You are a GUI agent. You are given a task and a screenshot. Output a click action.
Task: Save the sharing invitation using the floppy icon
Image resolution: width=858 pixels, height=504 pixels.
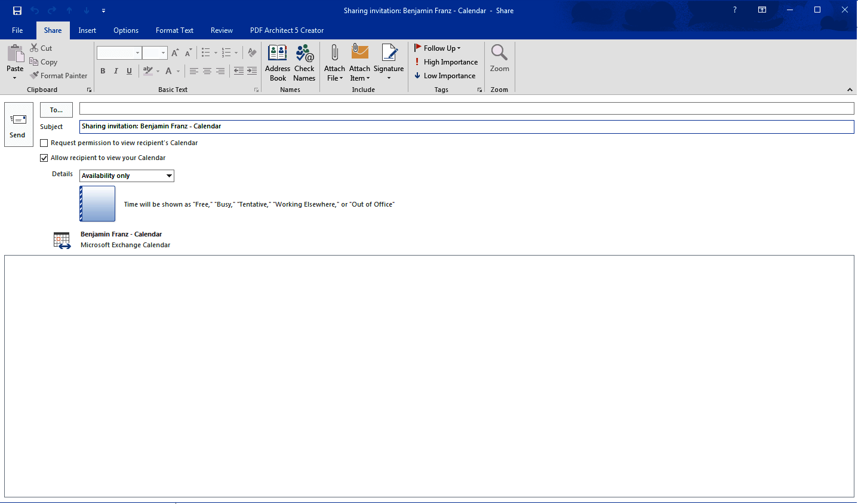[17, 11]
